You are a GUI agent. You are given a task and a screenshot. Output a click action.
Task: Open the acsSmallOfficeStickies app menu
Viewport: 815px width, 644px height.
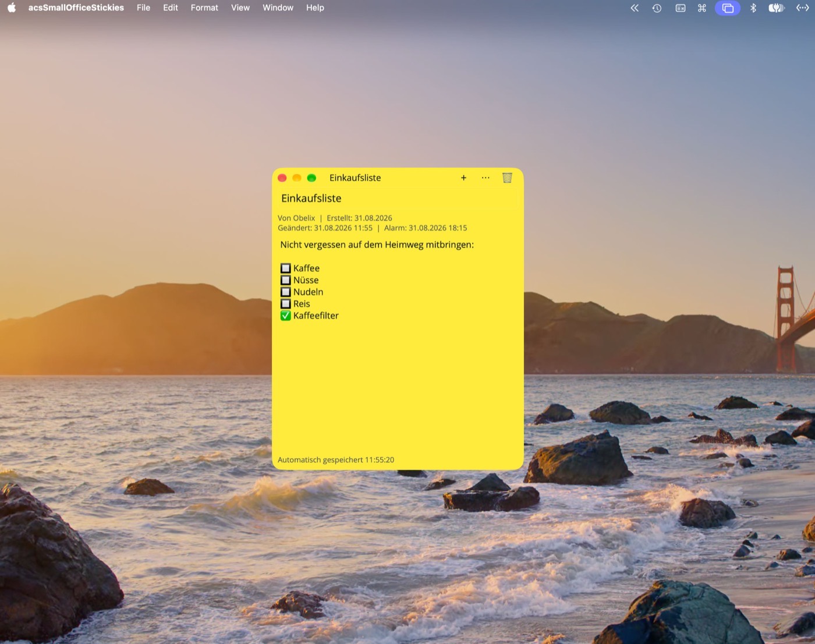76,8
